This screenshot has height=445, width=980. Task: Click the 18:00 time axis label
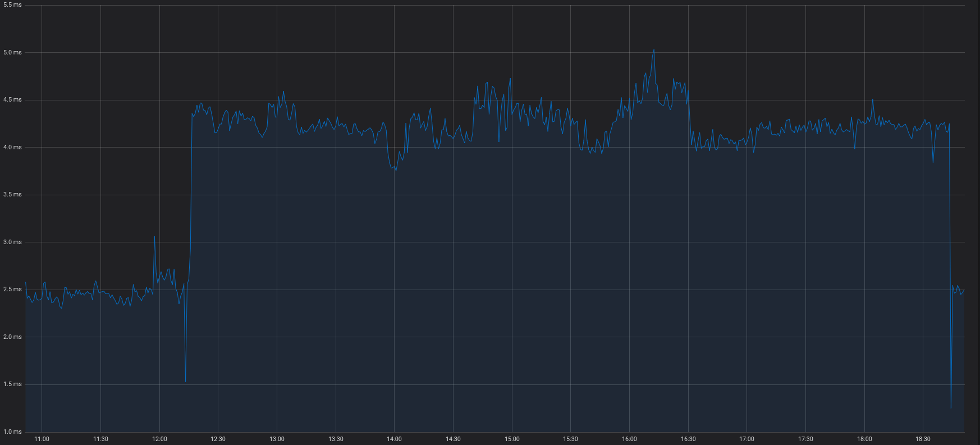(864, 439)
